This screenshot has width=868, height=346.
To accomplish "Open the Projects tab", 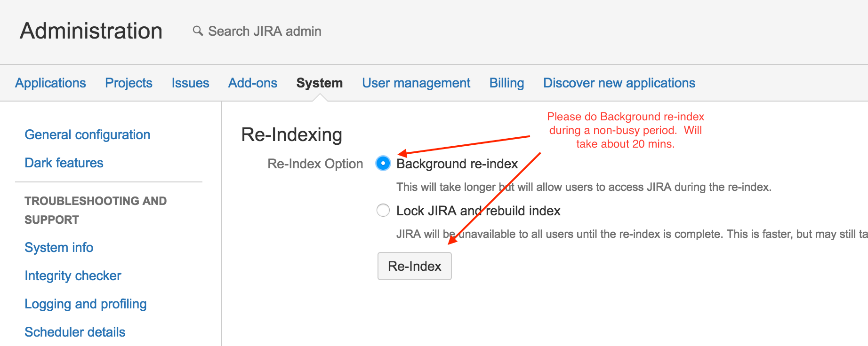I will 129,83.
